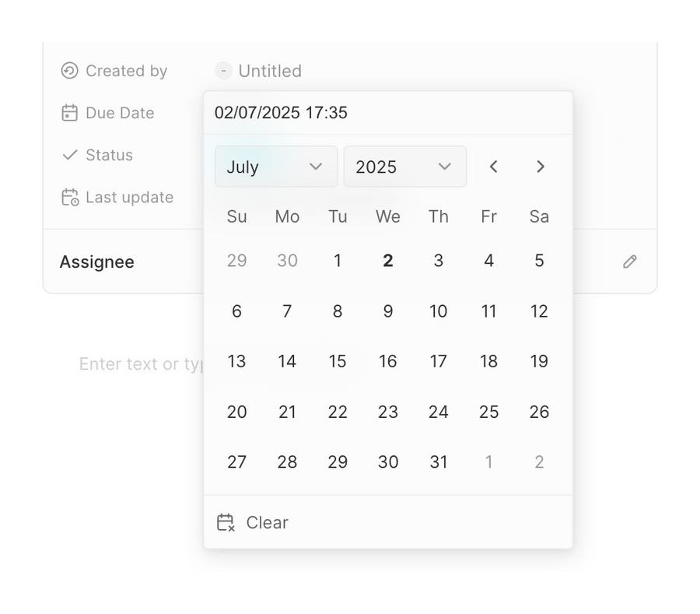
Task: Select July 1 in the calendar
Action: point(338,261)
